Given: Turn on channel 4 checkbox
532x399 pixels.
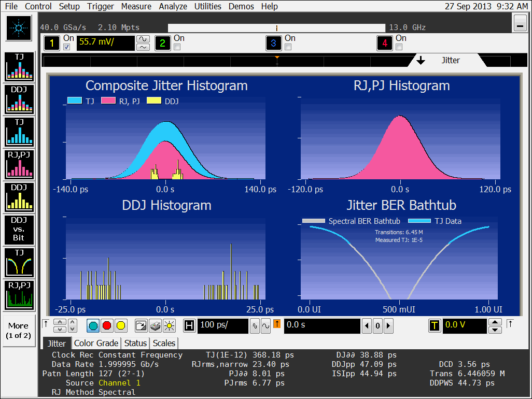Looking at the screenshot, I should [399, 47].
